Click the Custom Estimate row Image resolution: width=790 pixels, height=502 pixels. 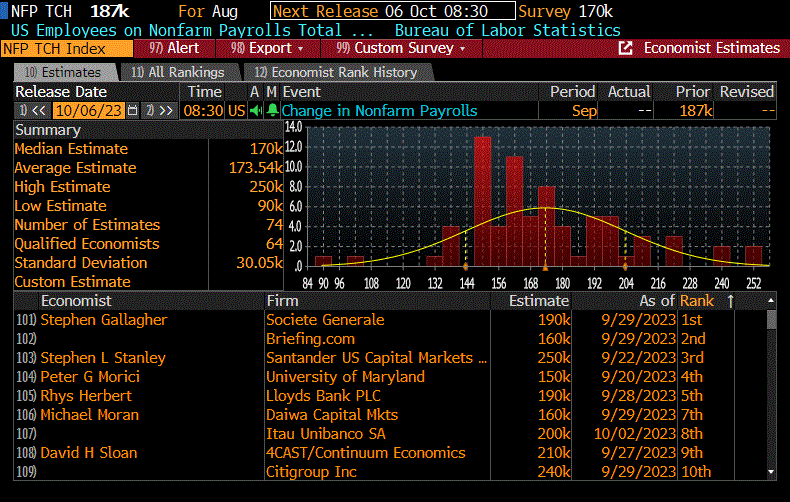pos(148,282)
